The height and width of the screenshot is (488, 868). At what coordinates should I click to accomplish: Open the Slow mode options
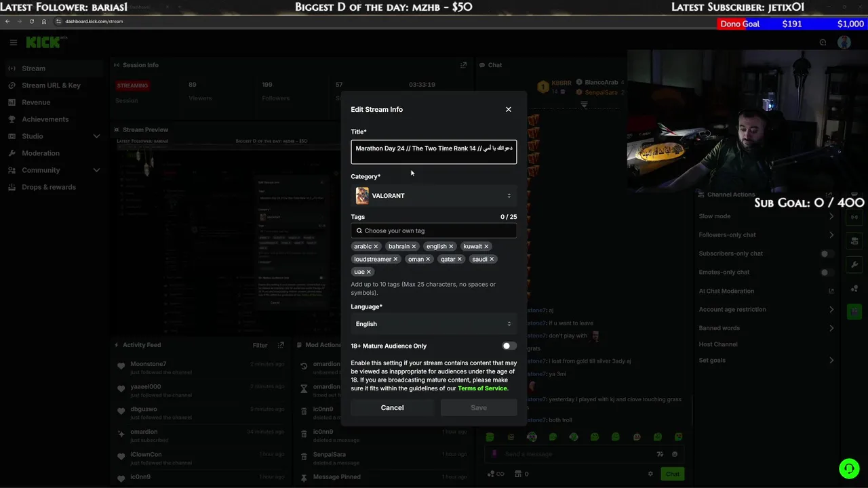point(766,216)
